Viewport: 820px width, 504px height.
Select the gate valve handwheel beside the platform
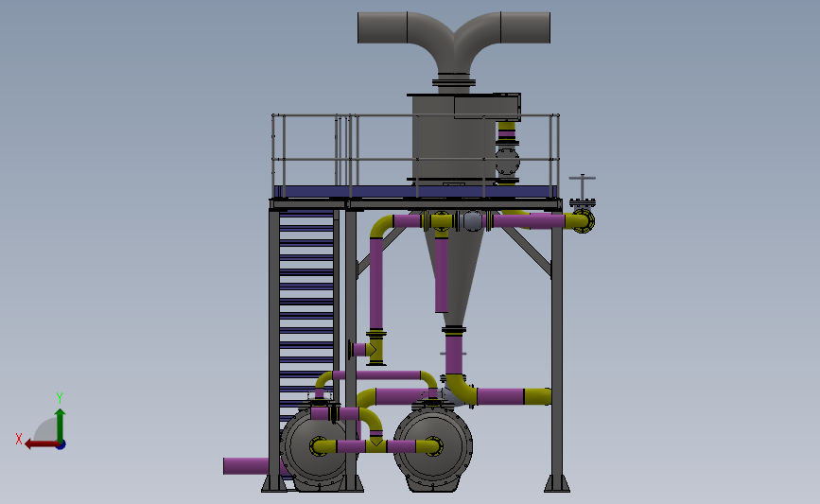tap(582, 179)
